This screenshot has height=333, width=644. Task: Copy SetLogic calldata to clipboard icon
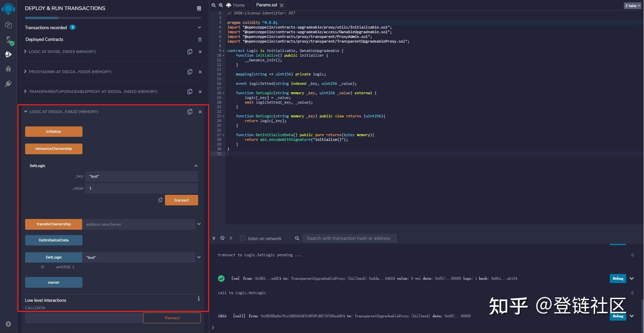coord(160,200)
